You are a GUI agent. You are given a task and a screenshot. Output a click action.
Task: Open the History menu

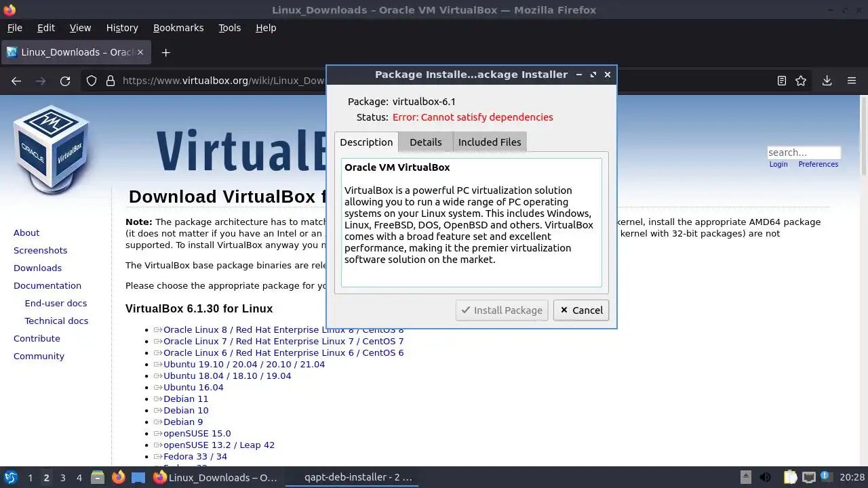[122, 28]
